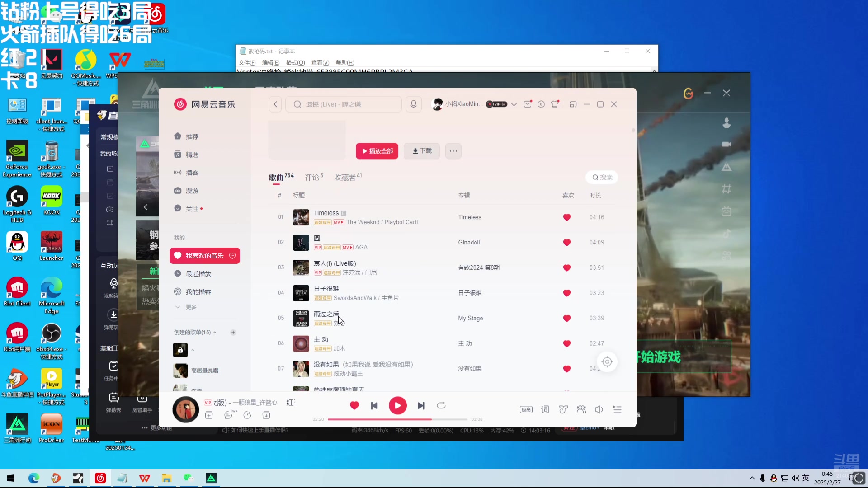868x488 pixels.
Task: Open the skin/theme shirt icon
Action: 555,104
